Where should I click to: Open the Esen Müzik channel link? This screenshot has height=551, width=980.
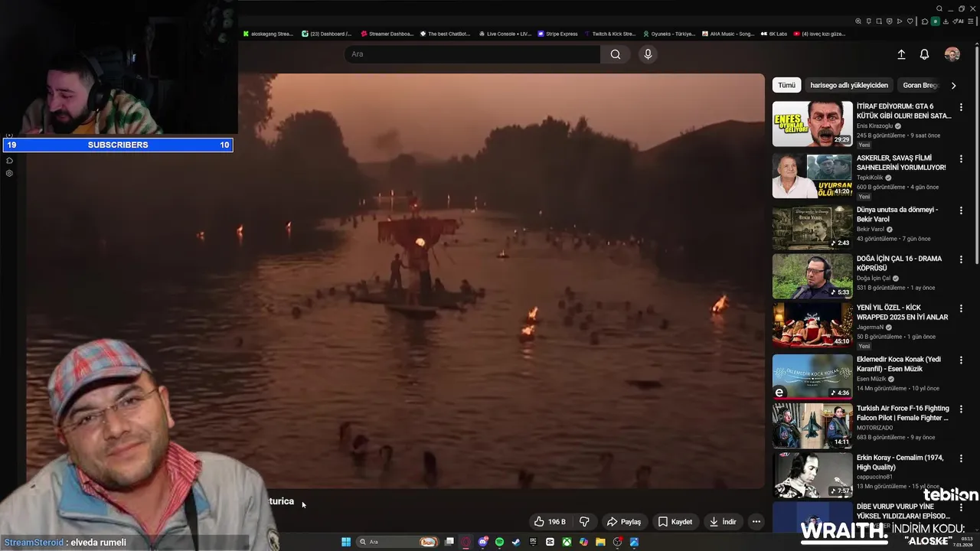pos(871,379)
